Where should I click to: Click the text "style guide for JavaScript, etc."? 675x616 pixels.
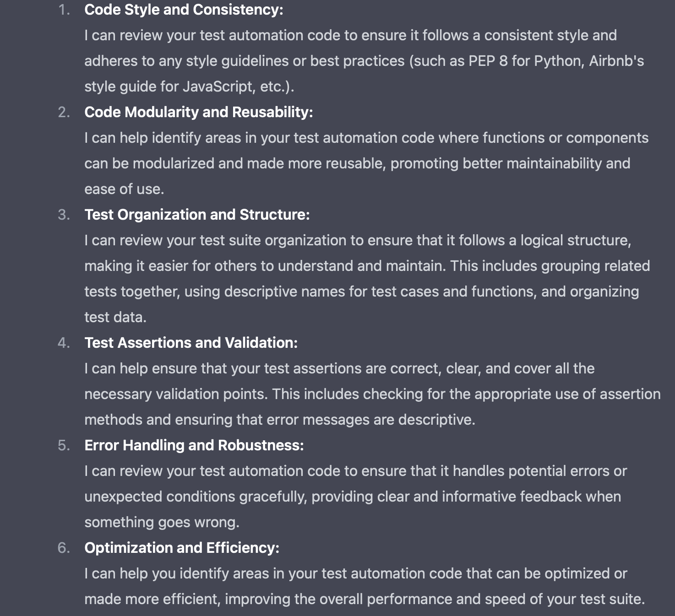pyautogui.click(x=189, y=86)
